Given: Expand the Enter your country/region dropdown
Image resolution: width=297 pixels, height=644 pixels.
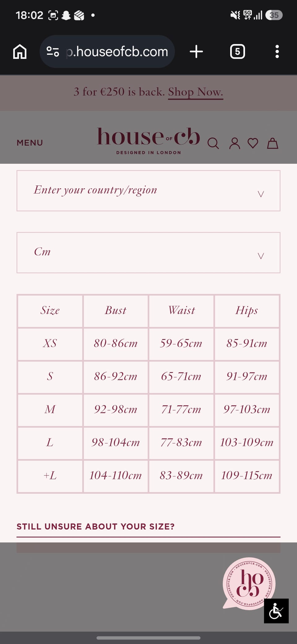Looking at the screenshot, I should click(148, 191).
